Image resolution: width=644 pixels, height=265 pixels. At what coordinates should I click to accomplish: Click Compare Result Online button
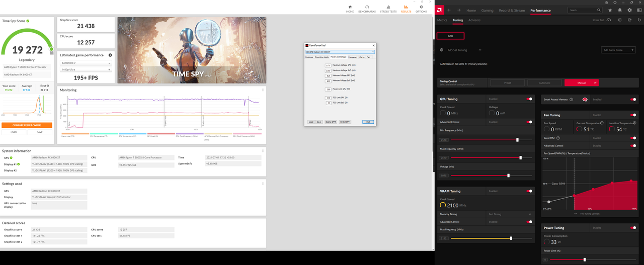tap(27, 125)
